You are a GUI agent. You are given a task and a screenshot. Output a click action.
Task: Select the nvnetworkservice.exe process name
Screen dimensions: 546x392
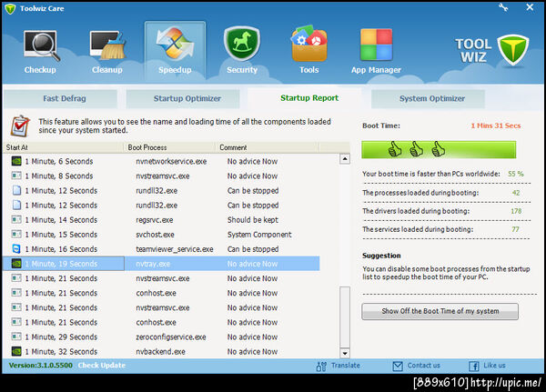pos(171,162)
